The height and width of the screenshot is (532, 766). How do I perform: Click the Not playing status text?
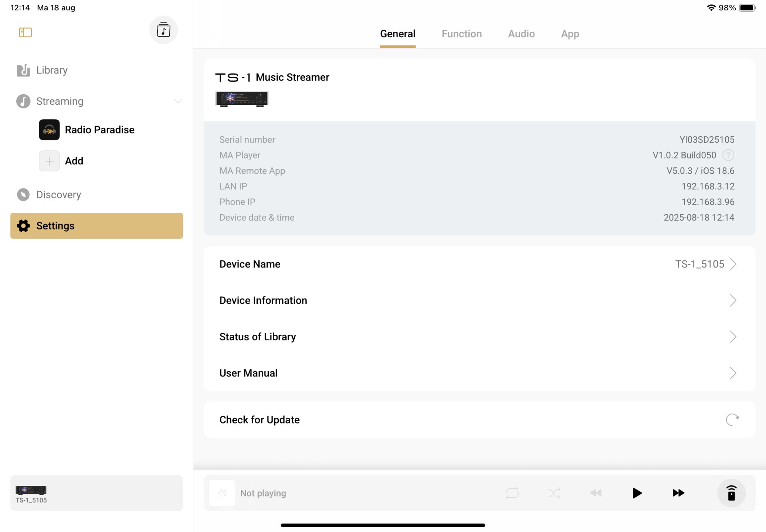(263, 493)
